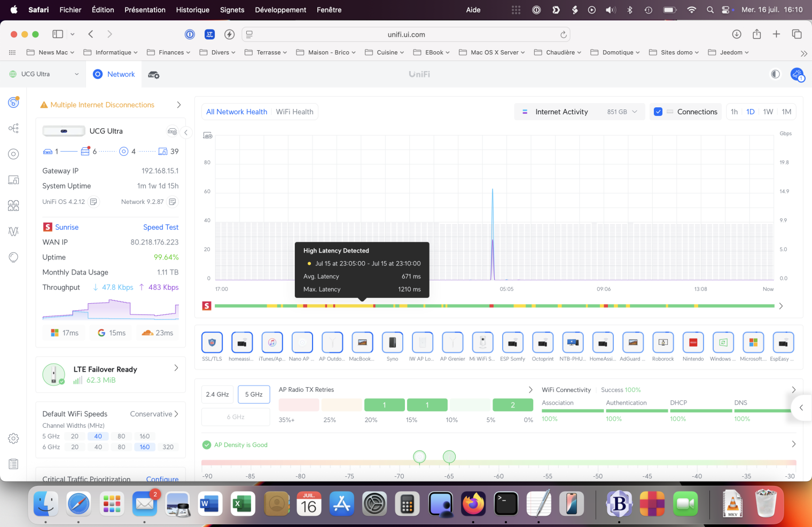812x527 pixels.
Task: Toggle the dark mode theme icon
Action: click(x=775, y=74)
